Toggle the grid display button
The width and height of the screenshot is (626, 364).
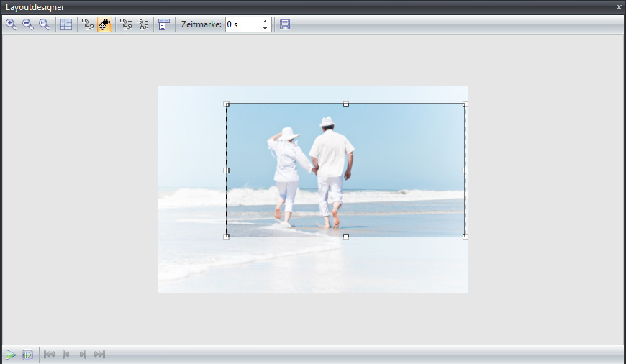(x=66, y=24)
